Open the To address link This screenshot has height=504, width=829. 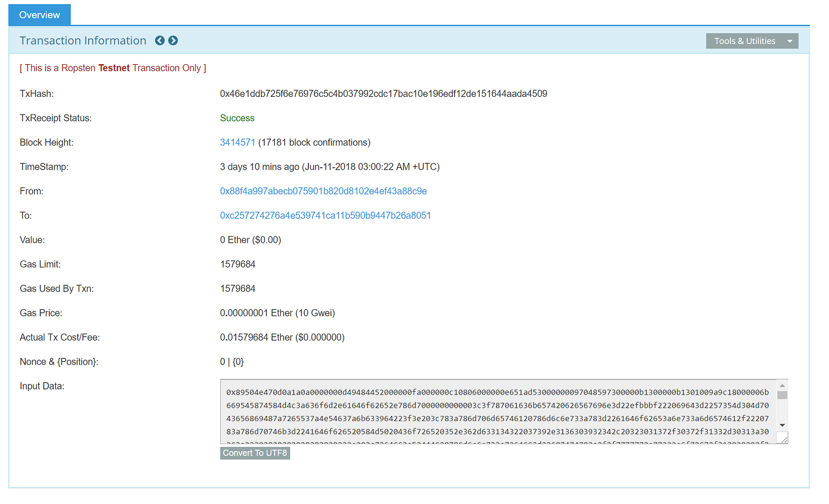(x=325, y=215)
